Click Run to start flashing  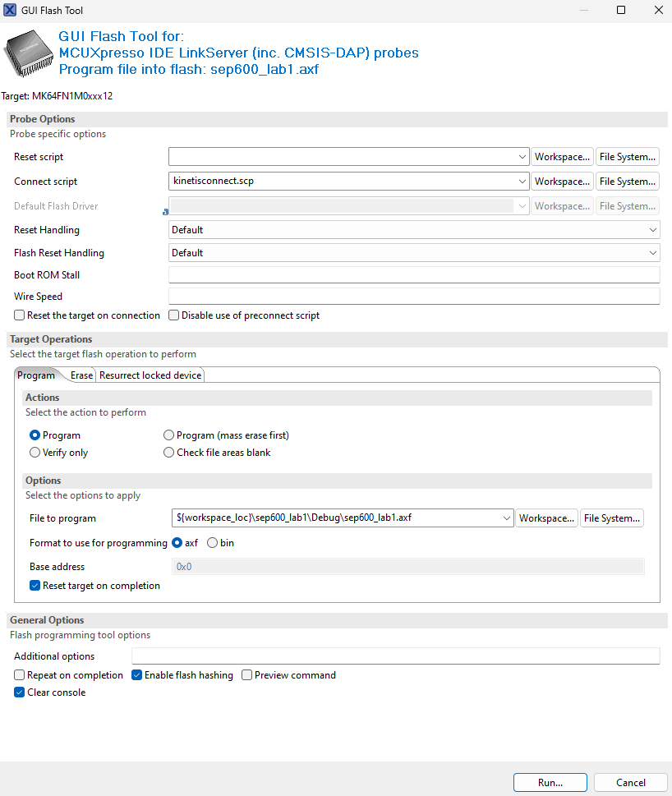(550, 782)
